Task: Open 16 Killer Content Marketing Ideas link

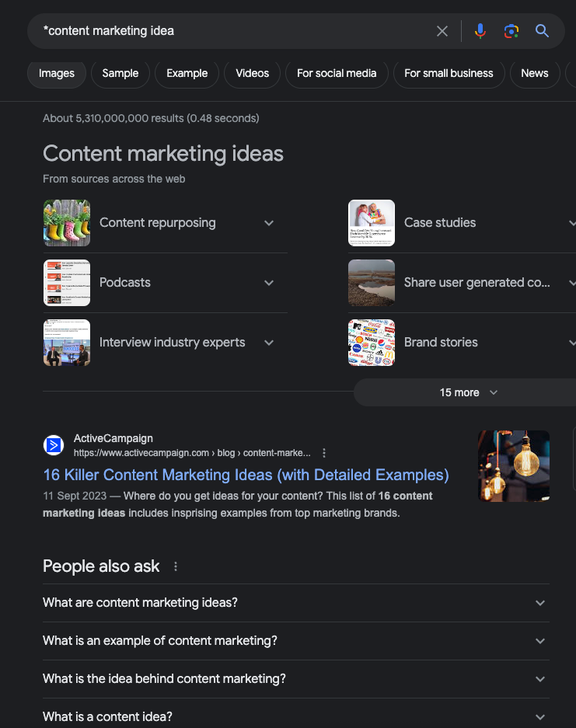Action: (x=246, y=475)
